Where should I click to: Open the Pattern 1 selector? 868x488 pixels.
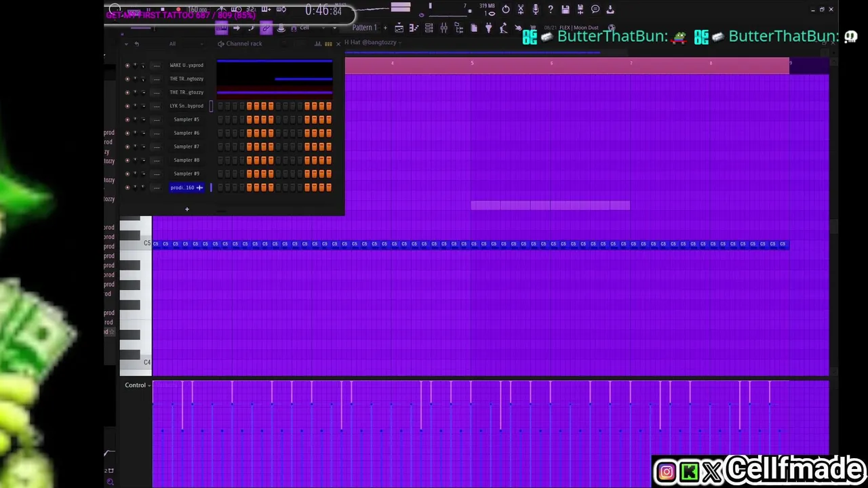click(x=364, y=28)
